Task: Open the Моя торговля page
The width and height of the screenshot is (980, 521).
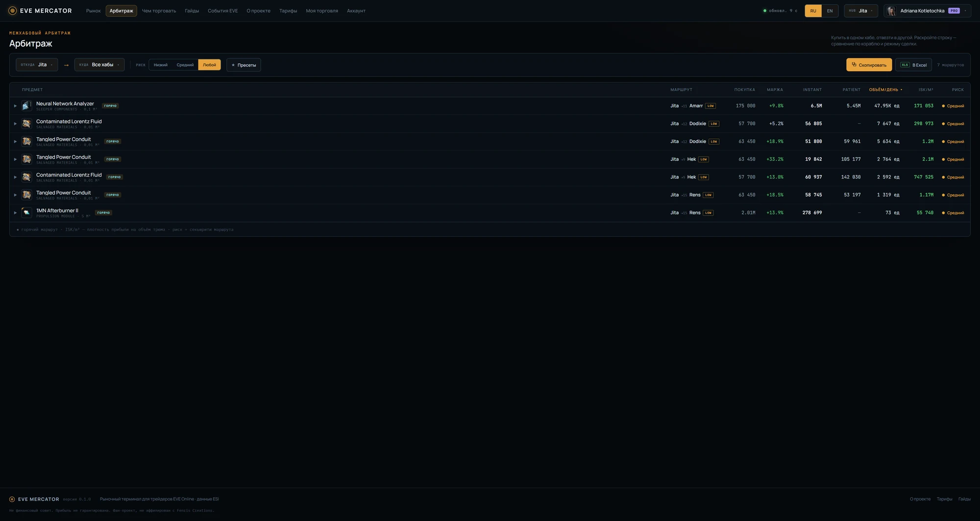Action: coord(322,11)
